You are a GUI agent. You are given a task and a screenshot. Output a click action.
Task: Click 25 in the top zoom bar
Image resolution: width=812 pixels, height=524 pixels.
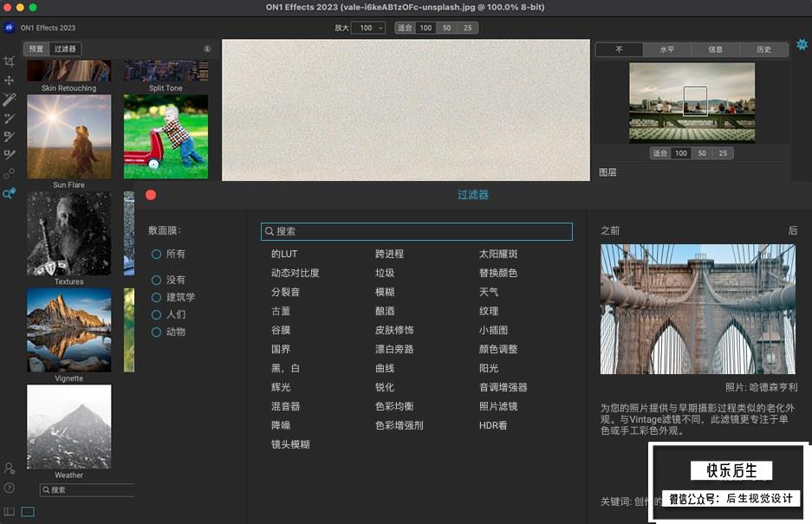click(x=468, y=28)
